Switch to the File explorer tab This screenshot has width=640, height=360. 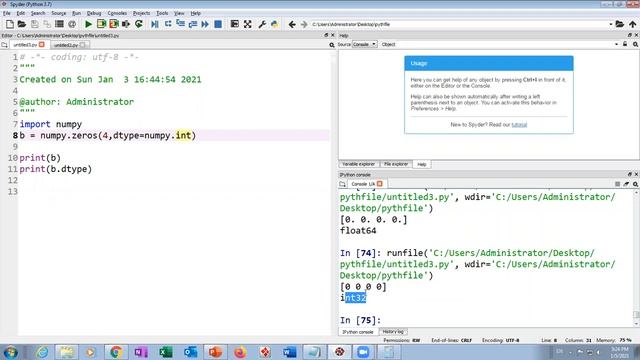tap(396, 164)
